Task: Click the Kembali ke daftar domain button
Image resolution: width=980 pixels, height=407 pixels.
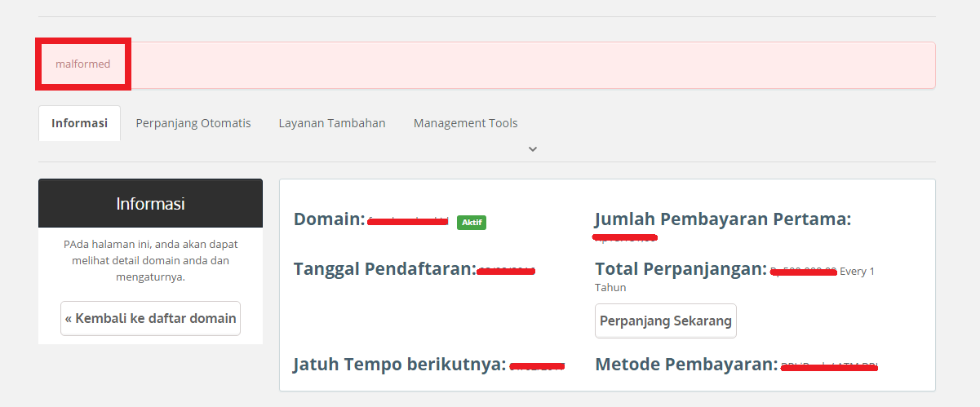Action: [x=150, y=318]
